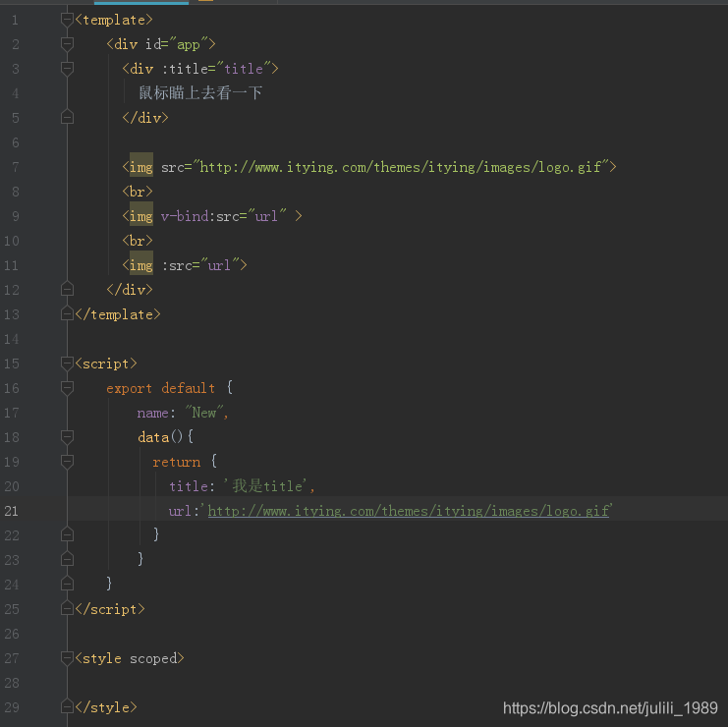Click the return keyword on line 19
728x727 pixels.
pyautogui.click(x=177, y=462)
